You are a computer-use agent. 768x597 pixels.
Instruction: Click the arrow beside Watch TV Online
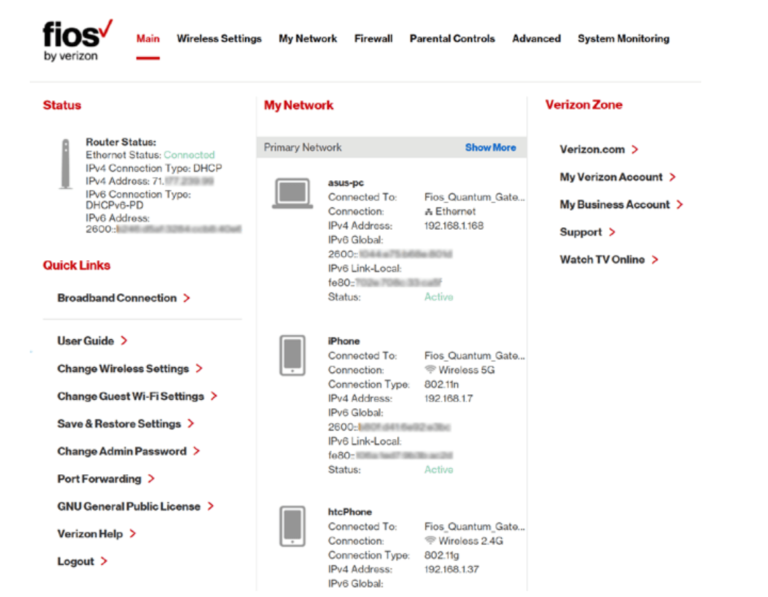tap(655, 260)
